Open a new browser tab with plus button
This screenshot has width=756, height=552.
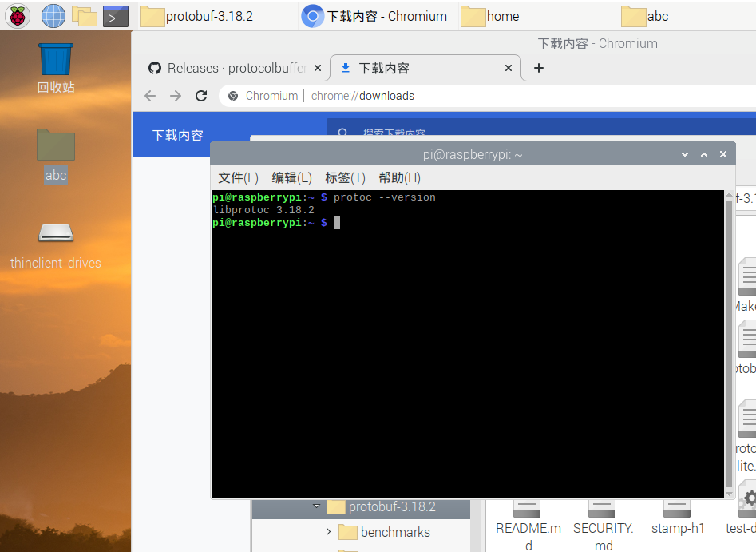coord(539,69)
